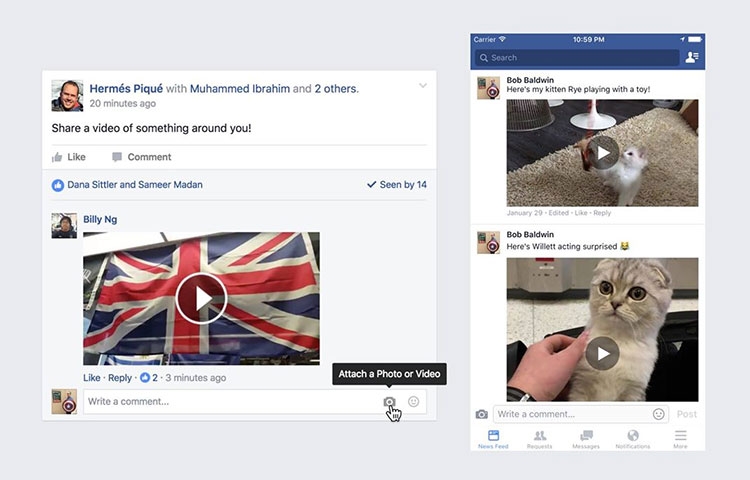The width and height of the screenshot is (750, 480).
Task: Play the Willett acting surprised video
Action: pos(602,353)
